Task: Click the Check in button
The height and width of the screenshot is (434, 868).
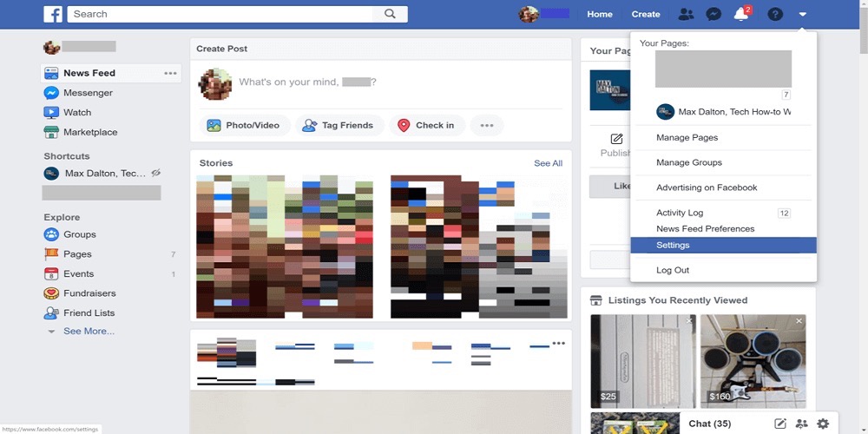Action: (426, 126)
